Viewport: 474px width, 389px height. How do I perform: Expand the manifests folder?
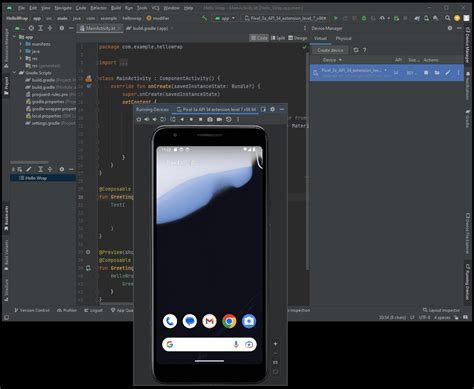point(21,44)
